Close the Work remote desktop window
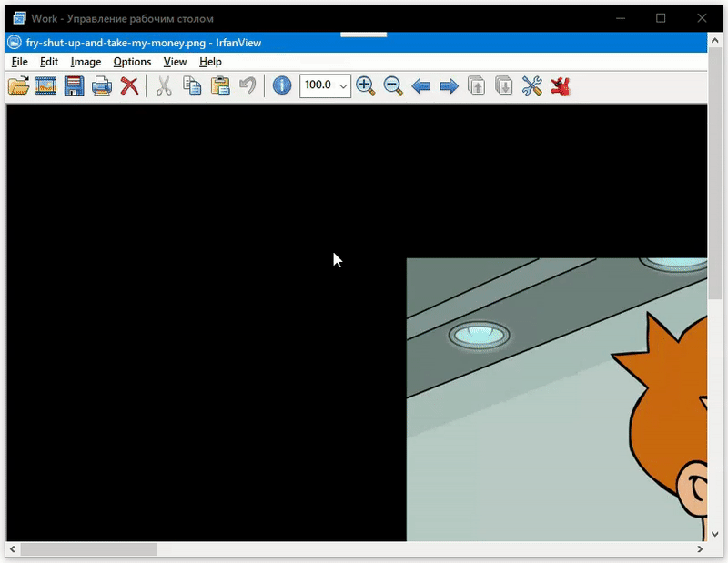Screen dimensions: 728x563 click(702, 18)
